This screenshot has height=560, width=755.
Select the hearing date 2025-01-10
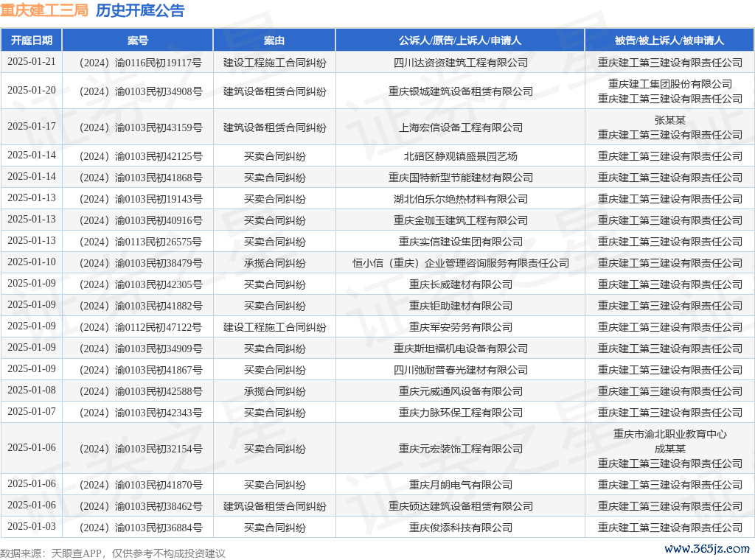point(32,262)
